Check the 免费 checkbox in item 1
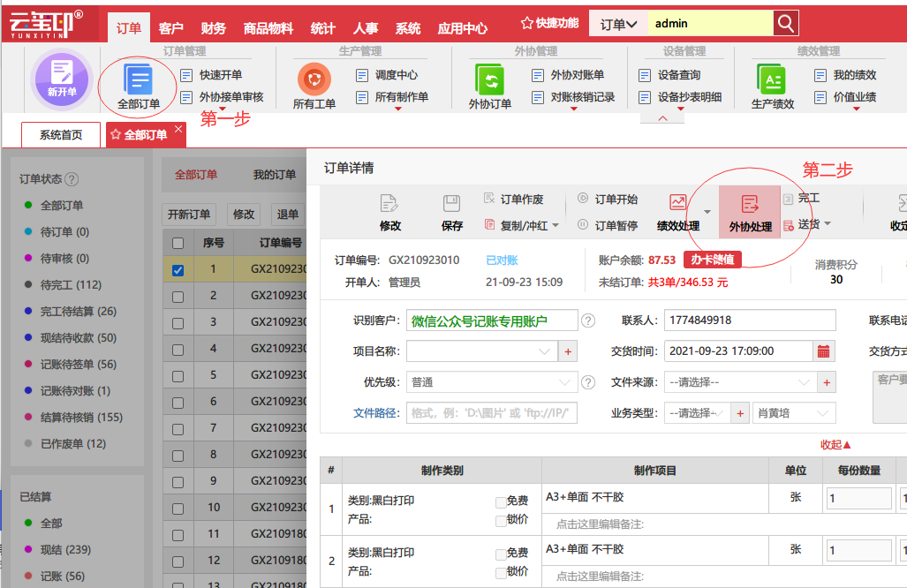The width and height of the screenshot is (907, 588). [x=501, y=501]
